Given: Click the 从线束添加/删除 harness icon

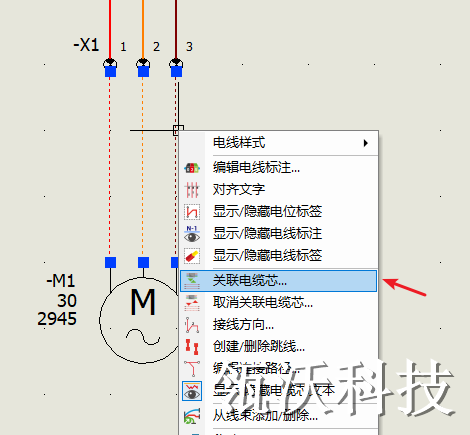Looking at the screenshot, I should (192, 416).
